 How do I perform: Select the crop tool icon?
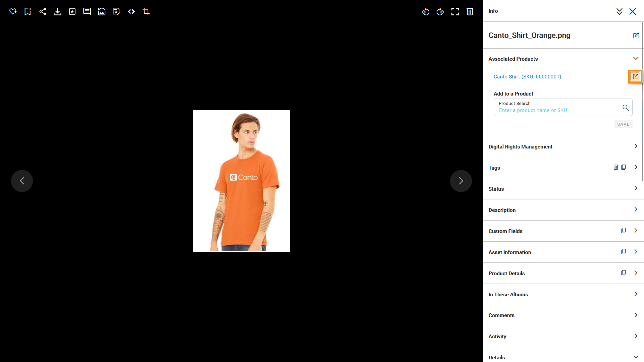click(146, 12)
